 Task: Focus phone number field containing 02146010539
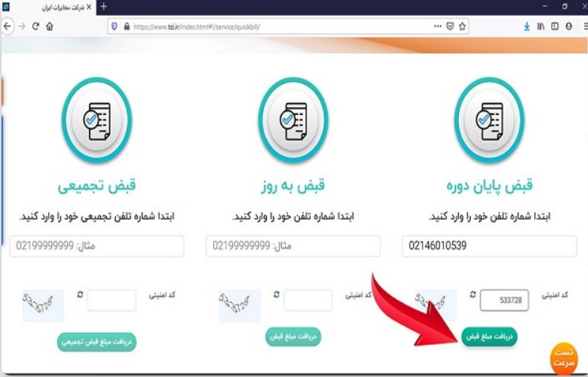pos(489,246)
